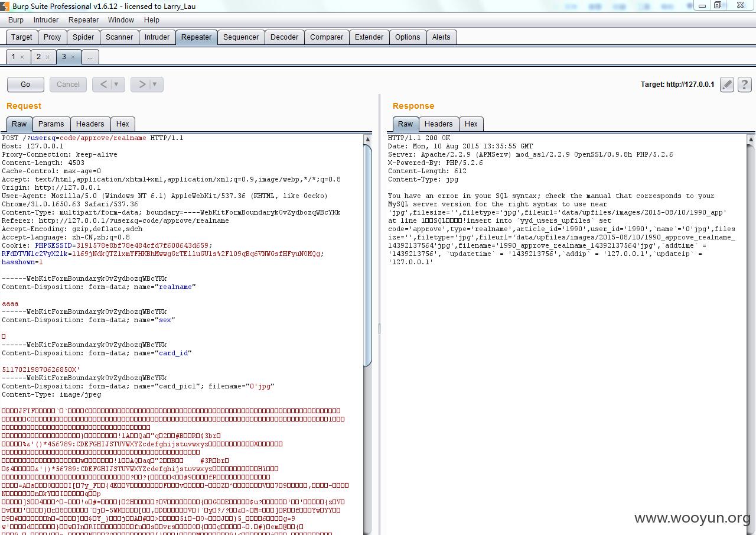Viewport: 756px width, 535px height.
Task: Switch to the Decoder tab
Action: tap(284, 37)
